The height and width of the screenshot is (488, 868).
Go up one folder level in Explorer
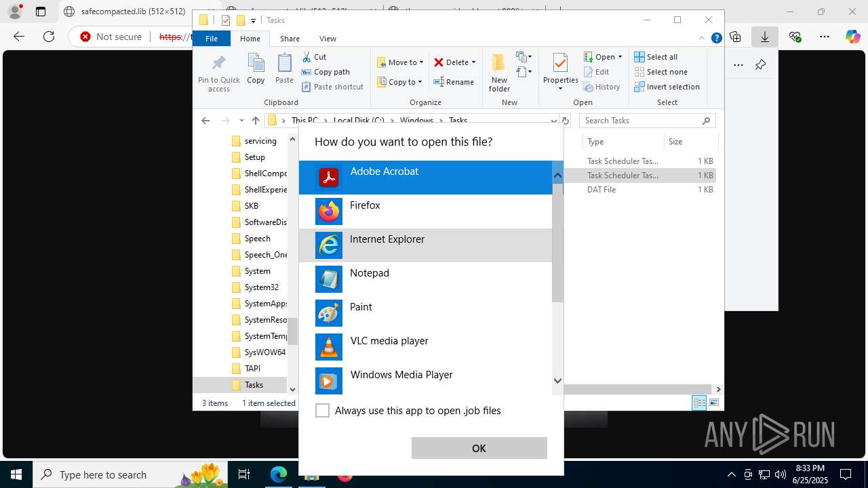point(255,121)
